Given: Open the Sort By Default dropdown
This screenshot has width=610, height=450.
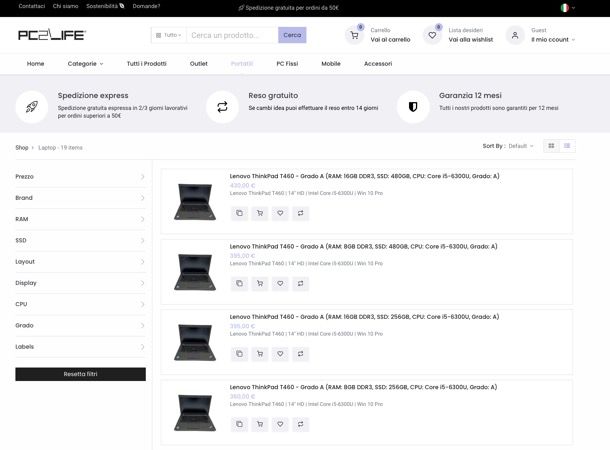Looking at the screenshot, I should (521, 146).
